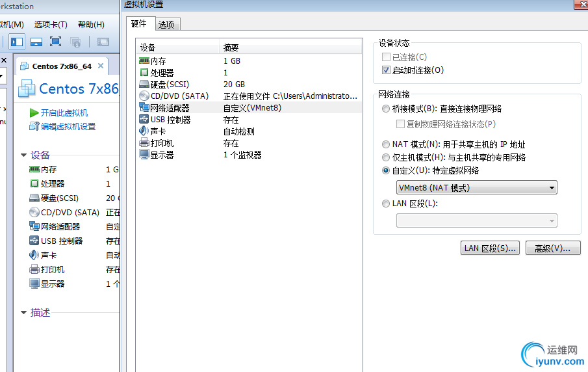Toggle 启动时连接(O) checkbox
588x372 pixels.
(x=386, y=70)
